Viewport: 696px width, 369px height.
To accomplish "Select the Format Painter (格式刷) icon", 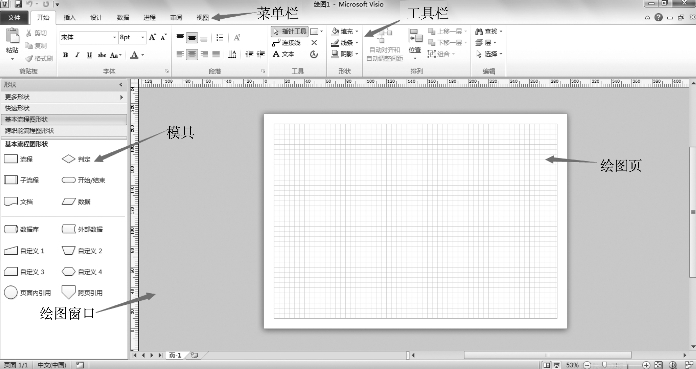I will (29, 58).
